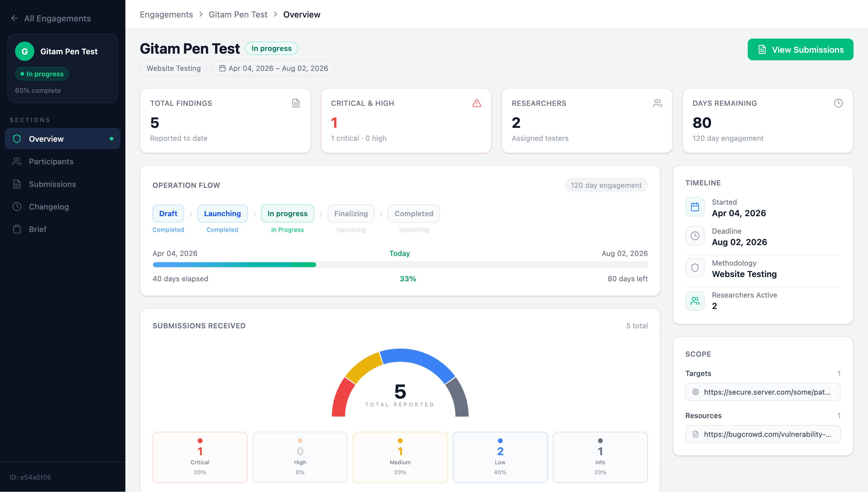Image resolution: width=868 pixels, height=492 pixels.
Task: Click the Website Testing tag under the title
Action: (174, 68)
